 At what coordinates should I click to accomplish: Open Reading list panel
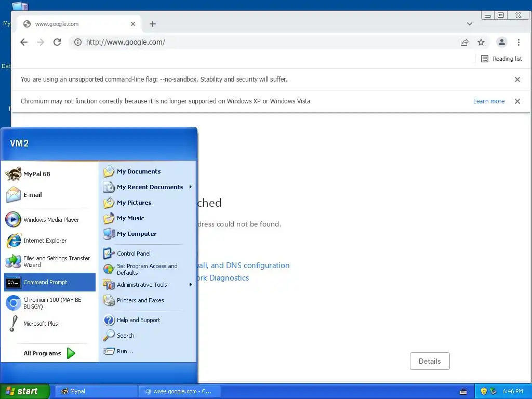(x=501, y=59)
